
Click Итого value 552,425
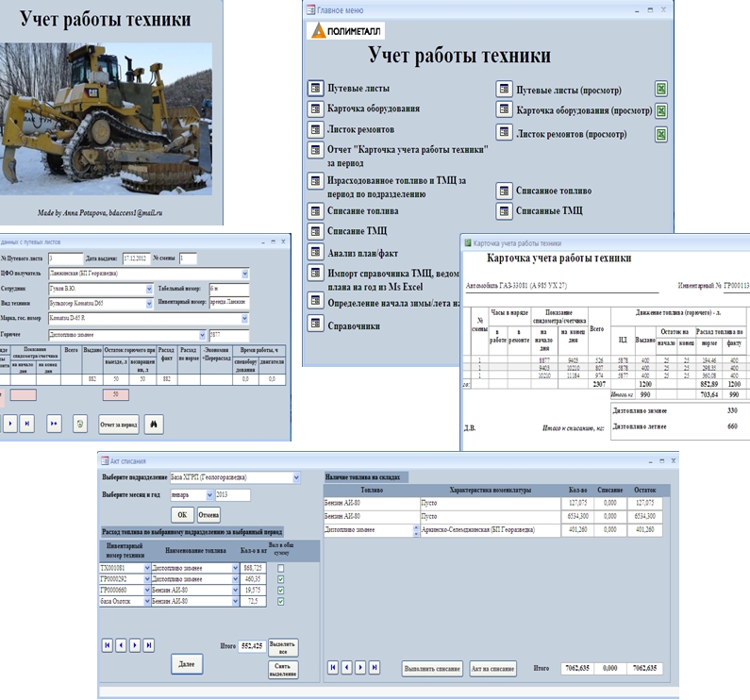click(252, 646)
